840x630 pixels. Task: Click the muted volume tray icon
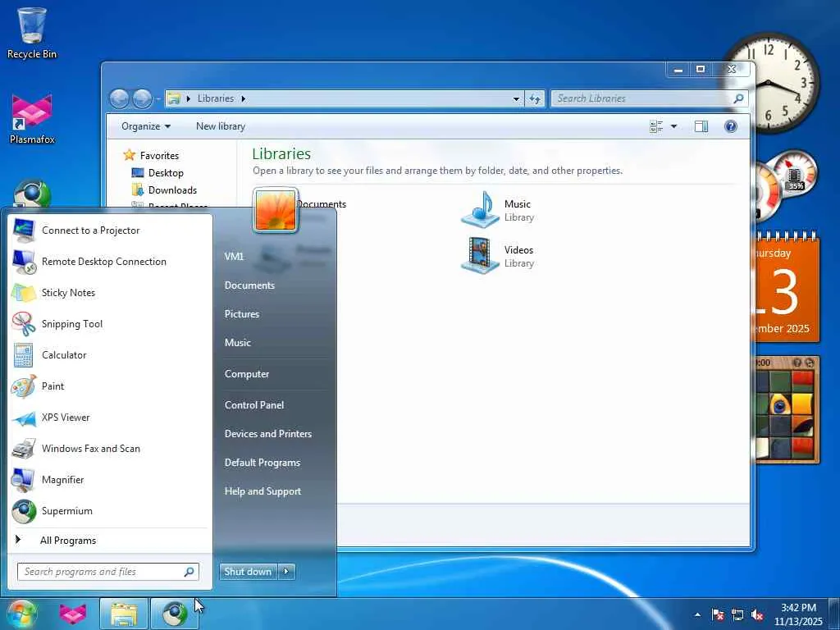tap(757, 614)
